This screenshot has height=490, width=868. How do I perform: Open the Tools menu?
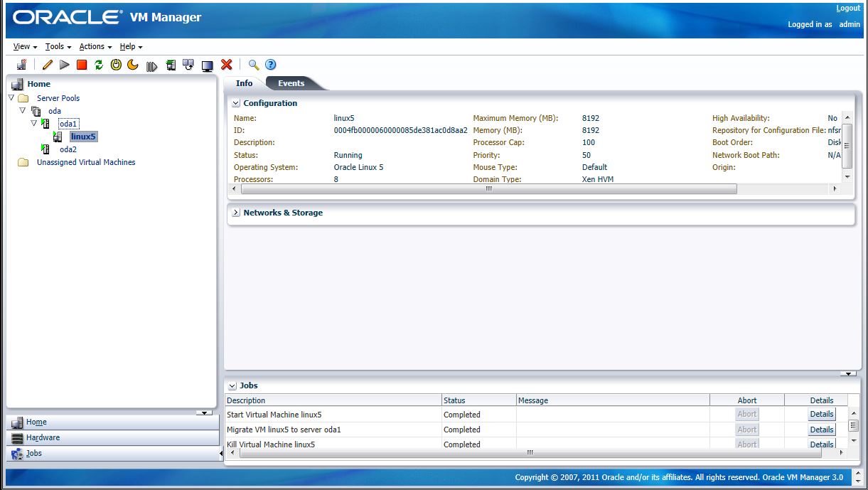[x=58, y=47]
